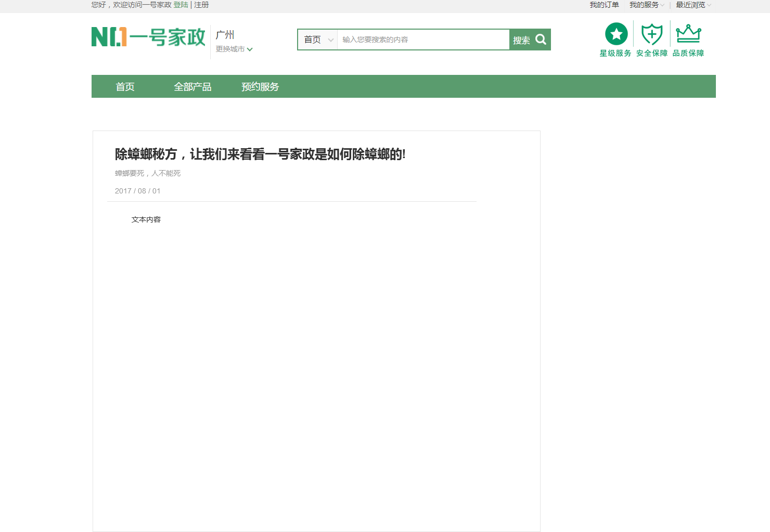Expand the 最近浏览 recent history dropdown
Image resolution: width=770 pixels, height=532 pixels.
[x=693, y=5]
